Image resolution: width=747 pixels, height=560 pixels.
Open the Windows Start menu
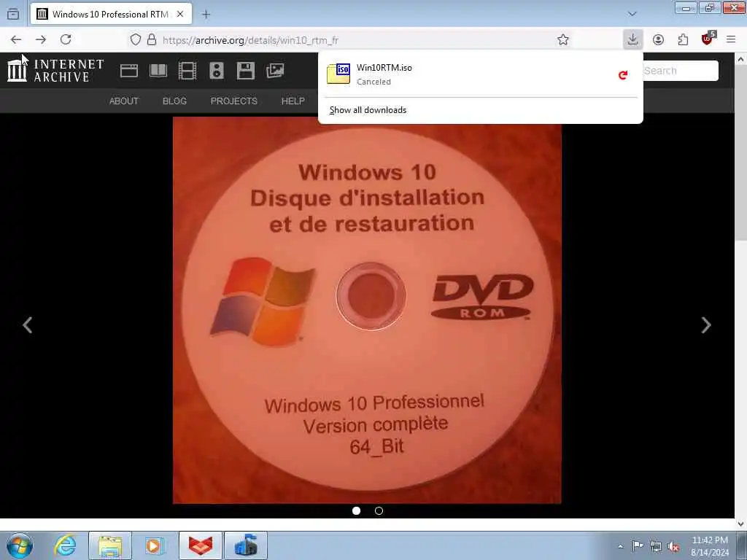click(20, 545)
